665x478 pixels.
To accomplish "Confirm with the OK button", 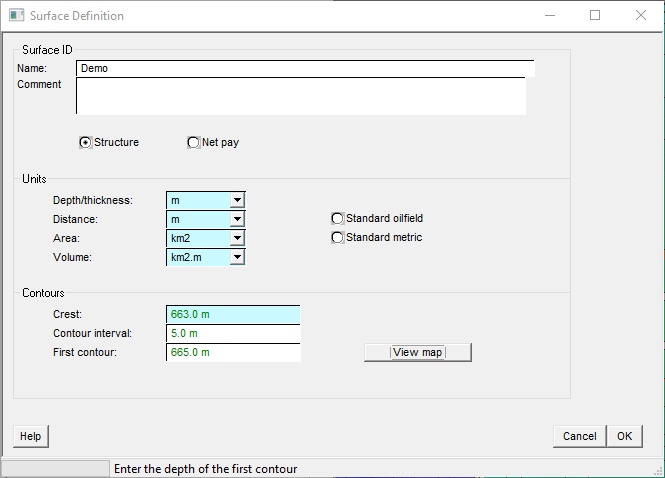I will click(624, 436).
